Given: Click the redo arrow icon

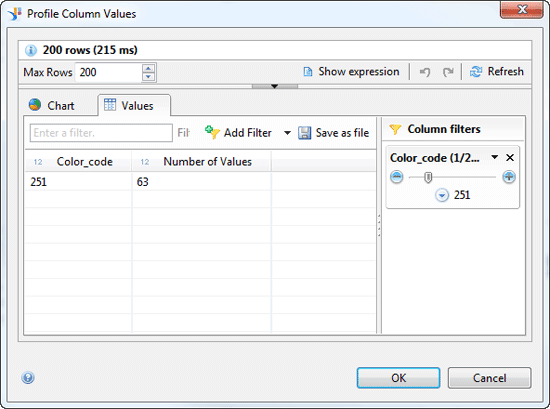Looking at the screenshot, I should 448,72.
